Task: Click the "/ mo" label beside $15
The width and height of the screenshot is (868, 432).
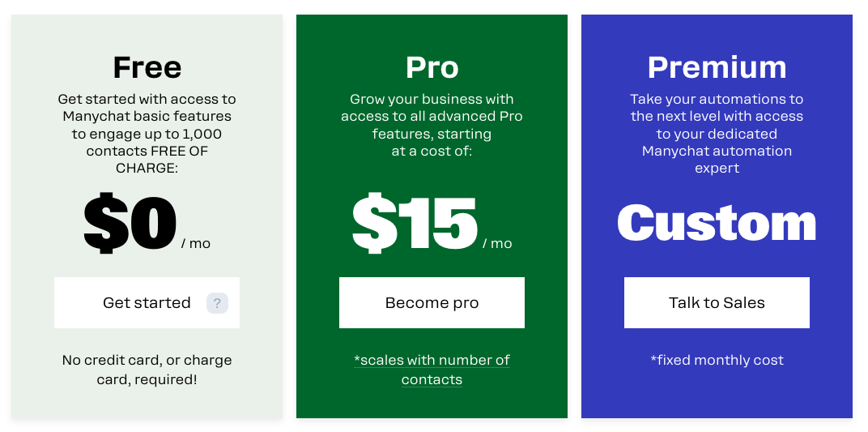Action: tap(497, 244)
